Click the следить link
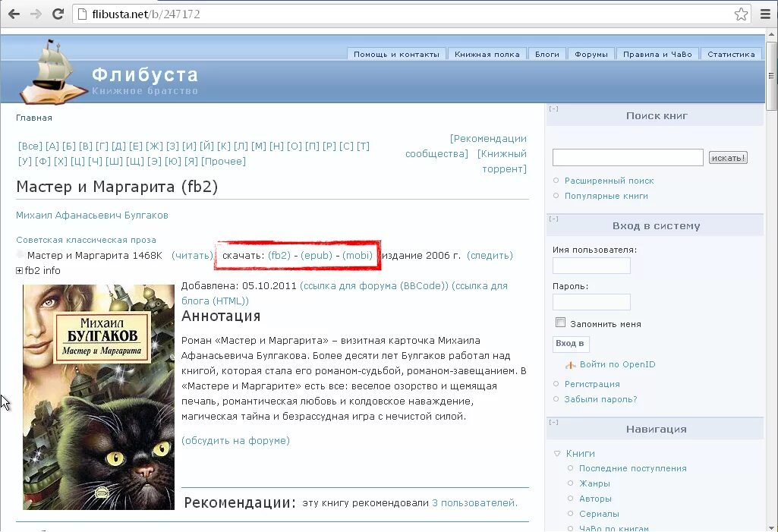 490,255
